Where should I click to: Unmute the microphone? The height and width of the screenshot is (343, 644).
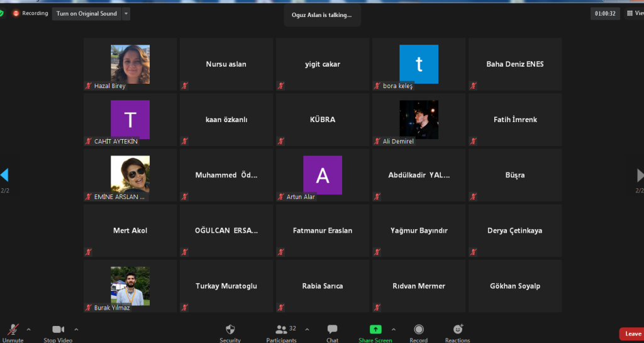13,329
